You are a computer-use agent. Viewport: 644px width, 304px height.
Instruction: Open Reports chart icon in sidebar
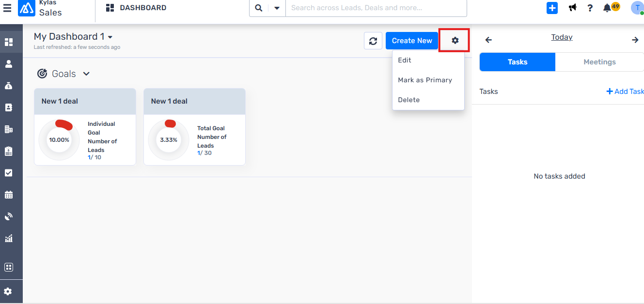coord(9,238)
